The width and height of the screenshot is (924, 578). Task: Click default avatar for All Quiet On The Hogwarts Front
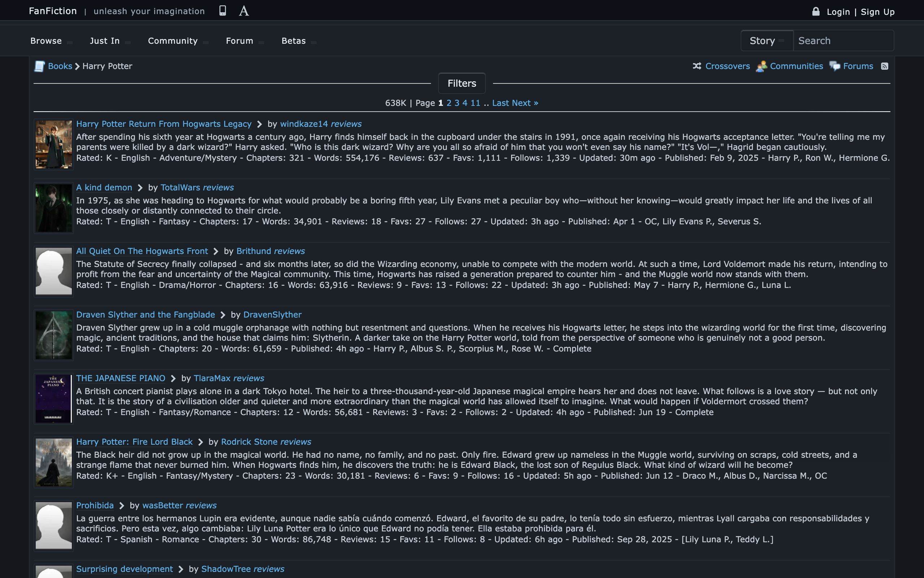click(54, 271)
